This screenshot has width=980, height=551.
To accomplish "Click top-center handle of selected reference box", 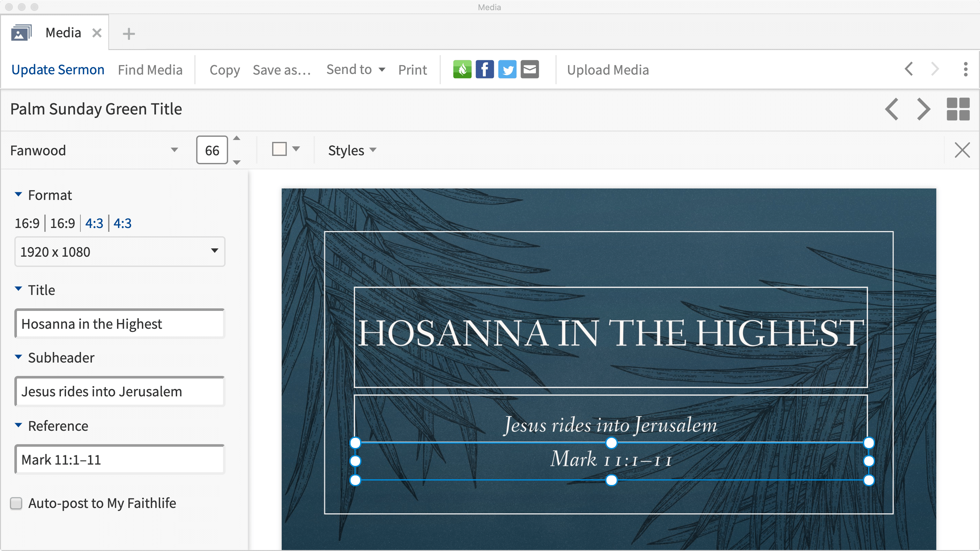I will click(611, 443).
